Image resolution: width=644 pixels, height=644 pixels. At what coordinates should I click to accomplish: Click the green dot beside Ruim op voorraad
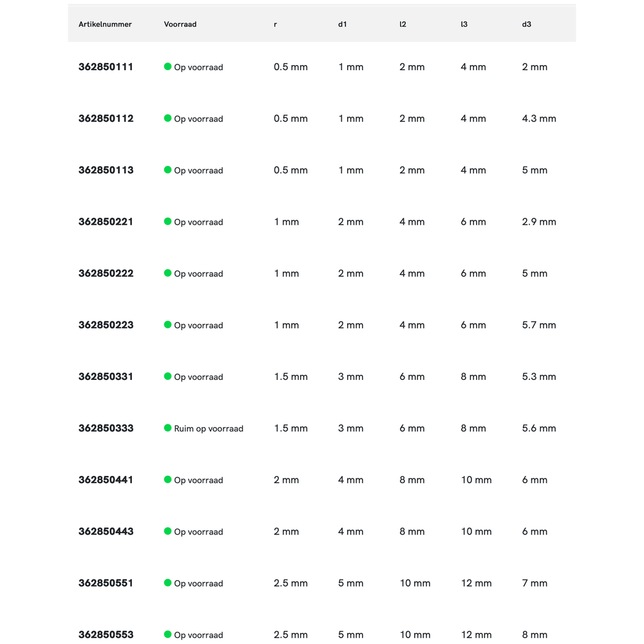tap(168, 428)
